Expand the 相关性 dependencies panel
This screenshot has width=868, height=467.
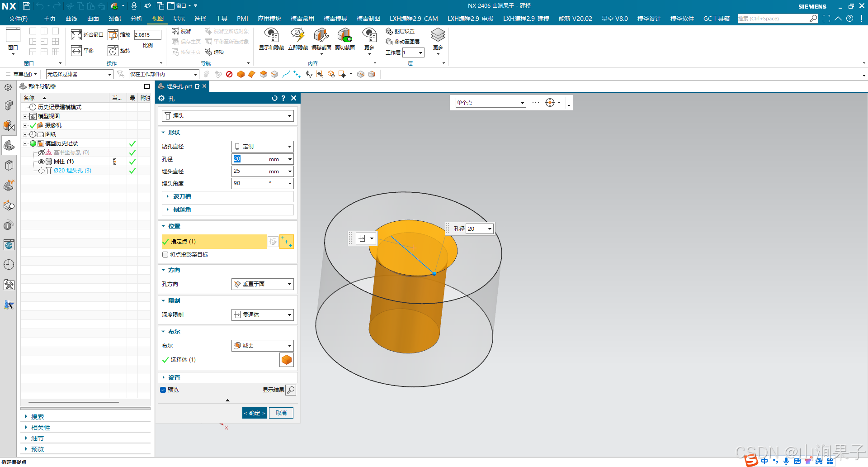tap(85, 428)
